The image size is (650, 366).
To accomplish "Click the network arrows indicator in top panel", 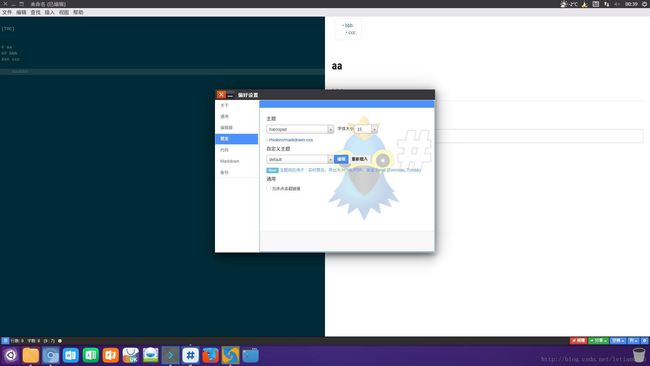I will click(x=607, y=4).
